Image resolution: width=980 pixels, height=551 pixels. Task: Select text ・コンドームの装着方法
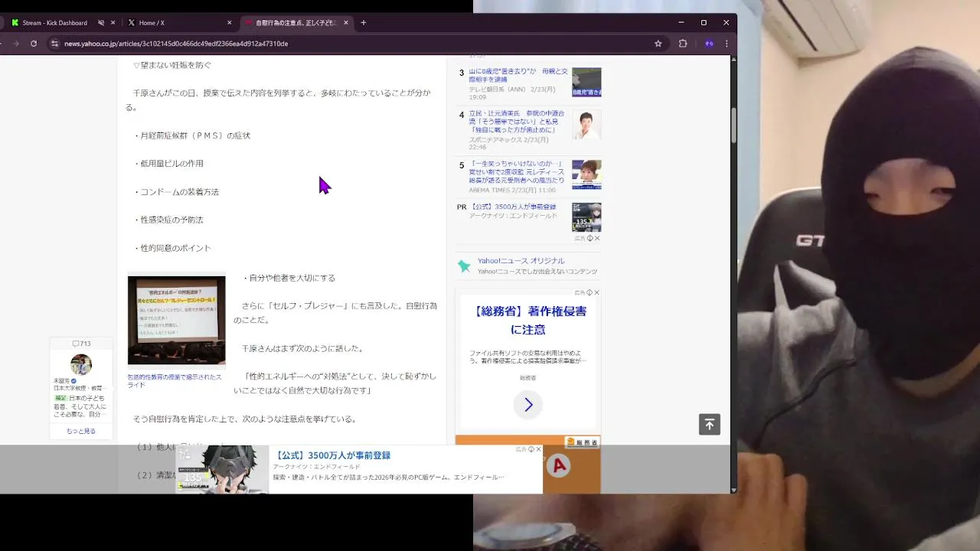176,192
